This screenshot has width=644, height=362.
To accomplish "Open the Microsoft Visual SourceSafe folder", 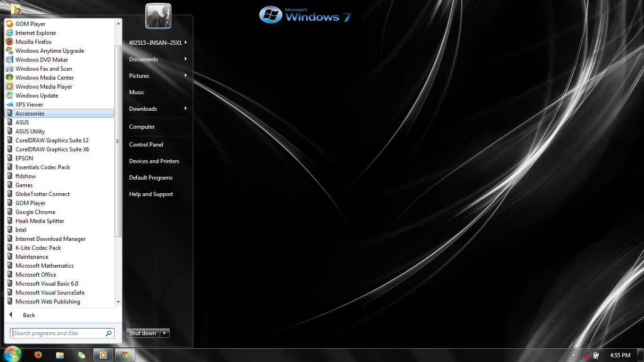I will pos(59,293).
